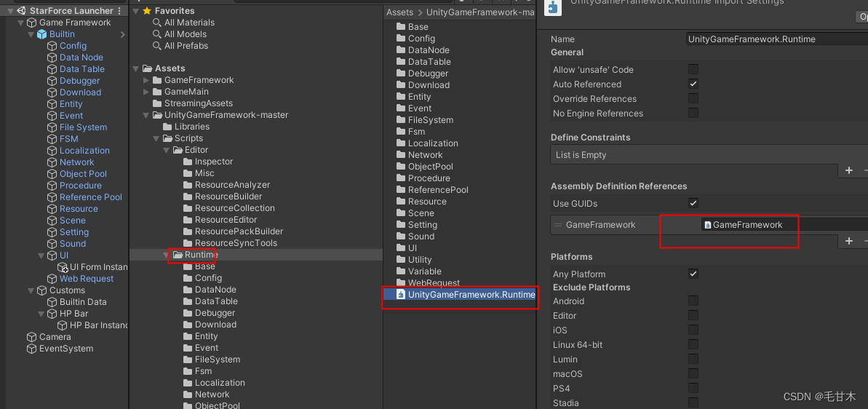Select the Localization folder in file list
This screenshot has width=868, height=409.
(433, 143)
